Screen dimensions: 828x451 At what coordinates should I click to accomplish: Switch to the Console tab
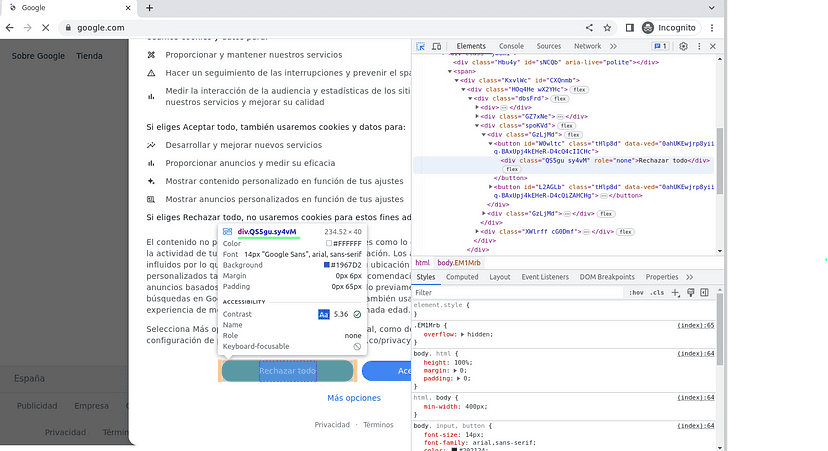click(511, 46)
